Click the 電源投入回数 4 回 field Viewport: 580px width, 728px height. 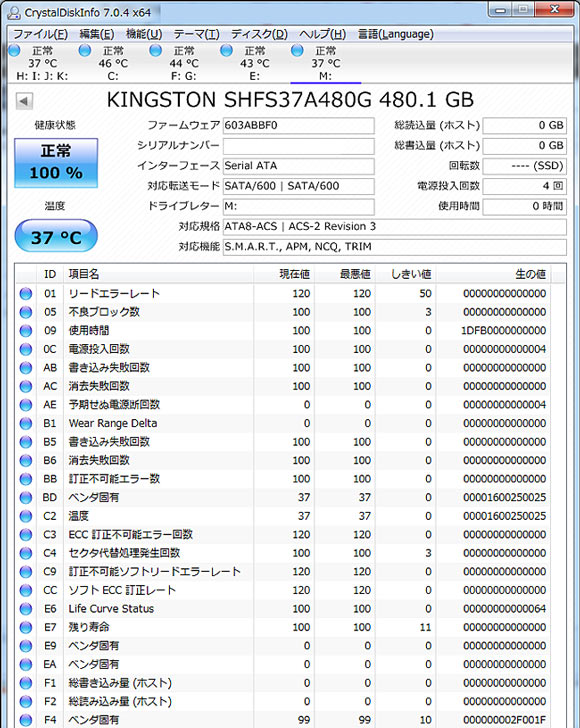[x=524, y=186]
